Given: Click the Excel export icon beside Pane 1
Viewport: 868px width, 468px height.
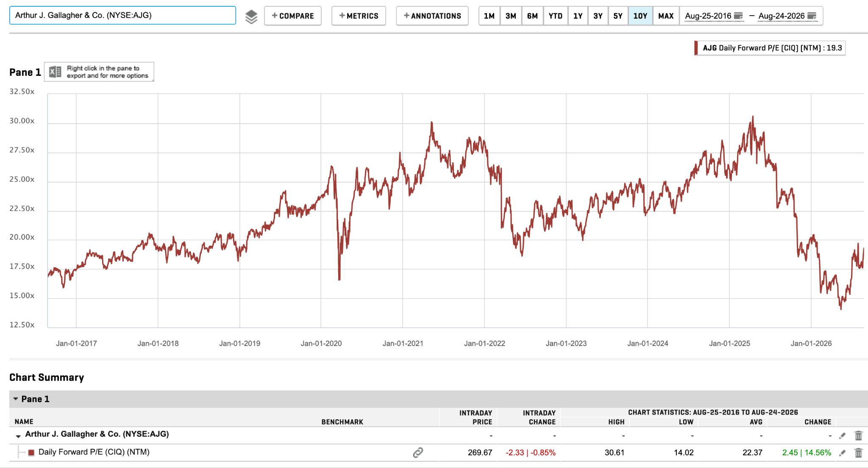Looking at the screenshot, I should coord(55,72).
